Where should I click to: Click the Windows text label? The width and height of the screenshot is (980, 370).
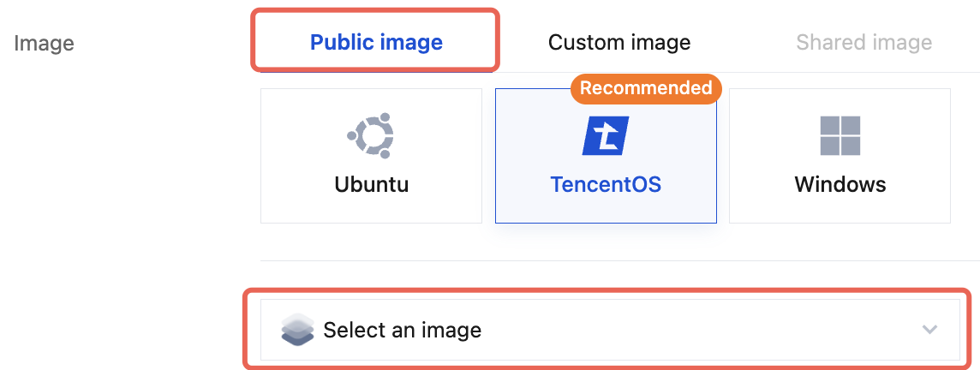[840, 184]
